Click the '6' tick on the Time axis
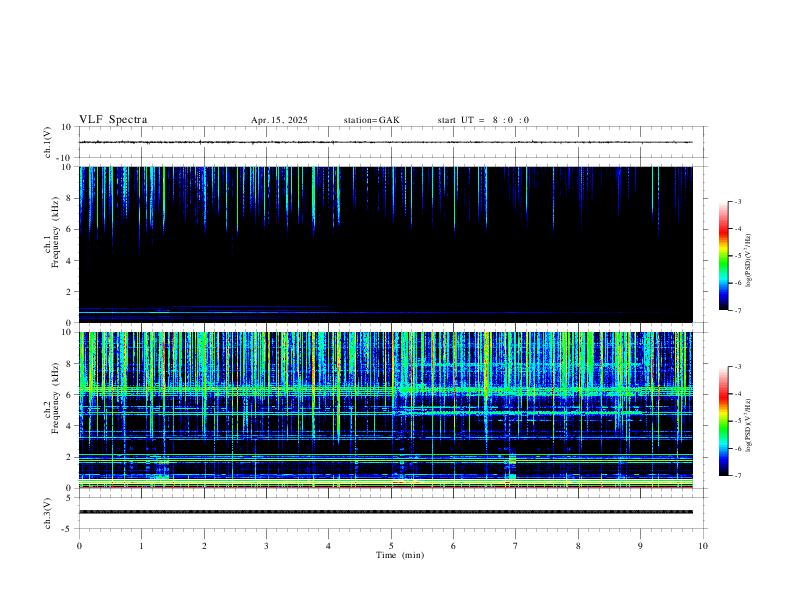Image resolution: width=792 pixels, height=612 pixels. (454, 546)
